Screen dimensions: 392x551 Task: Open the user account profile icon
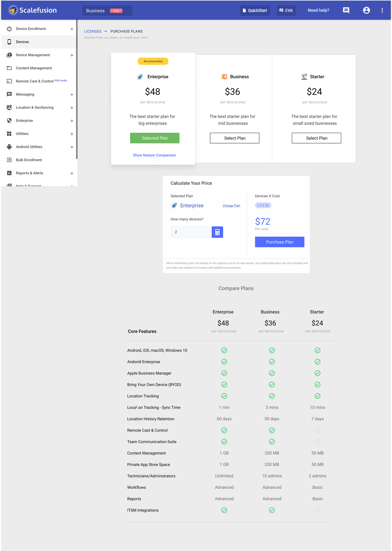point(366,10)
